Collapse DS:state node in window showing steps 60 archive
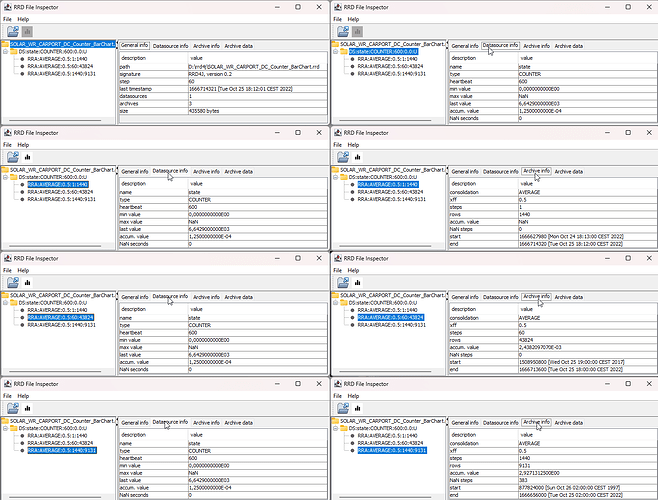This screenshot has width=658, height=500. coord(336,303)
